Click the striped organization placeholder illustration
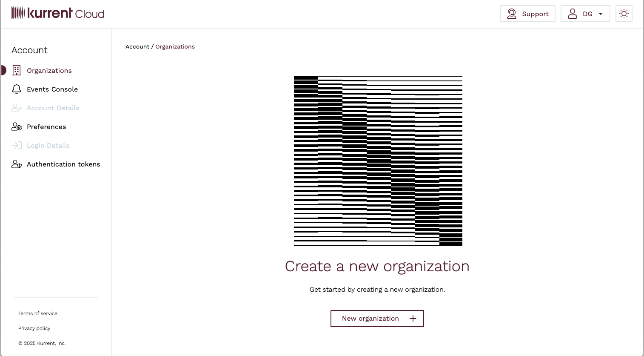Viewport: 644px width, 356px height. 378,160
